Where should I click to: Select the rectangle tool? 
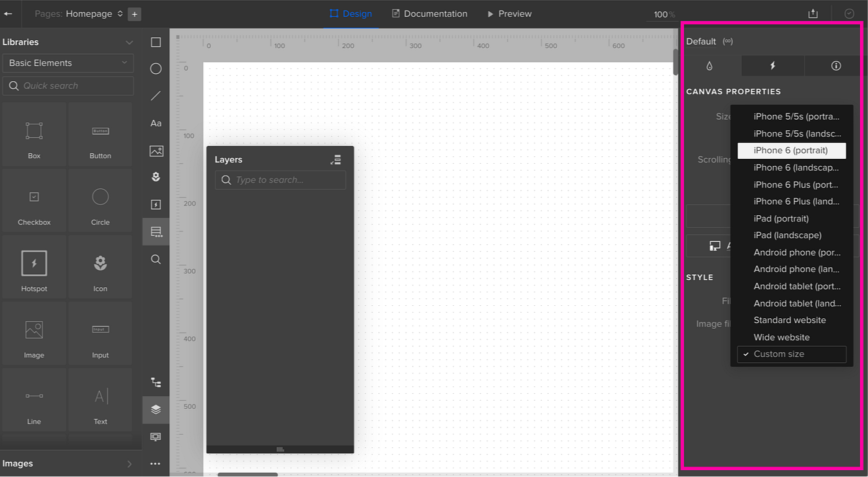click(156, 42)
